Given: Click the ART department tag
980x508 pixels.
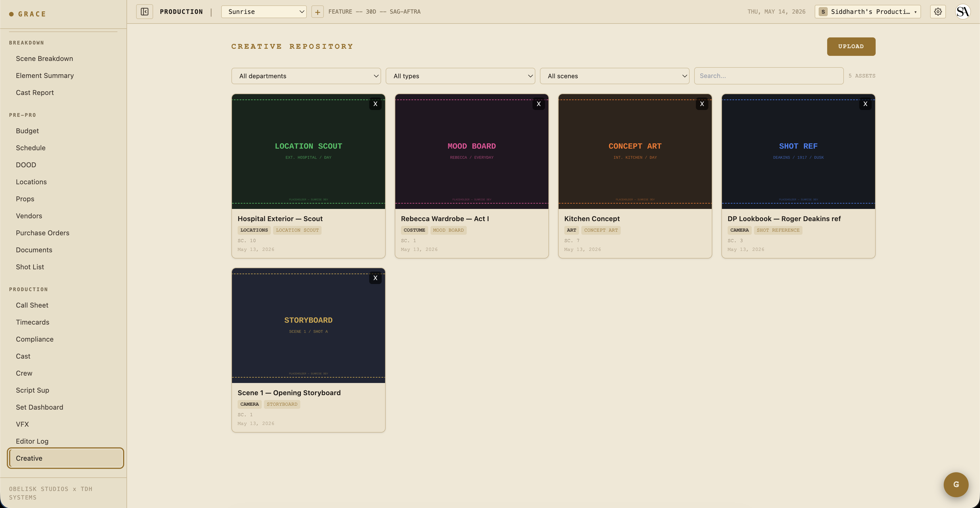Looking at the screenshot, I should (x=571, y=230).
